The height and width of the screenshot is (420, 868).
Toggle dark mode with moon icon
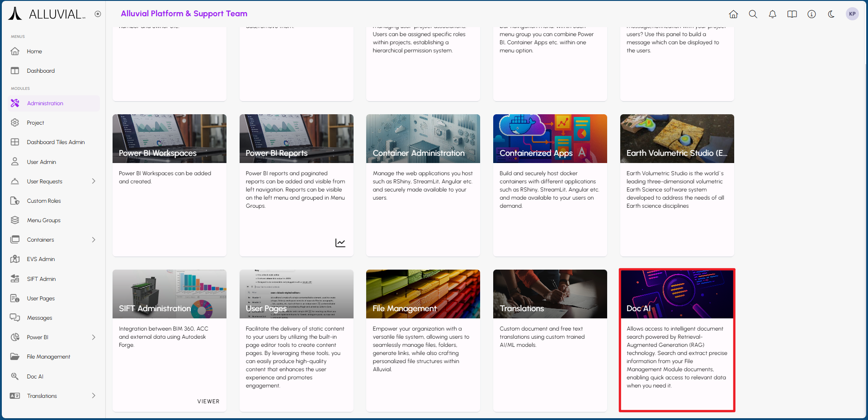point(831,14)
